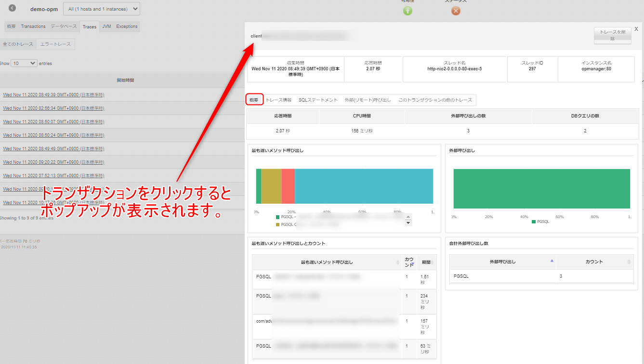
Task: Click the 156 ミリ秒 CPU time value
Action: (x=361, y=131)
